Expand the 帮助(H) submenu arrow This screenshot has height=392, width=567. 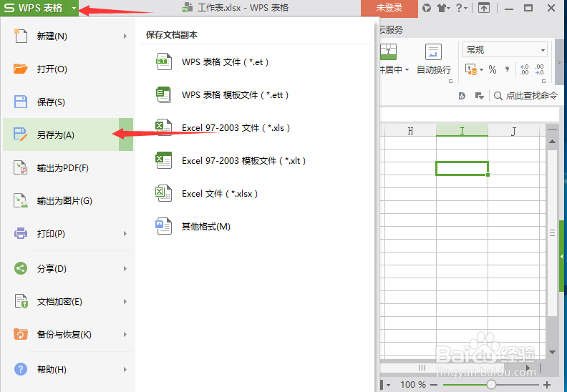[x=125, y=369]
